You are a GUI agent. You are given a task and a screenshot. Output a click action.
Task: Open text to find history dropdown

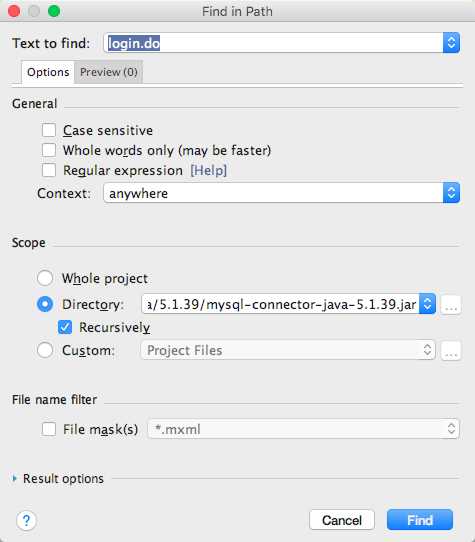451,43
